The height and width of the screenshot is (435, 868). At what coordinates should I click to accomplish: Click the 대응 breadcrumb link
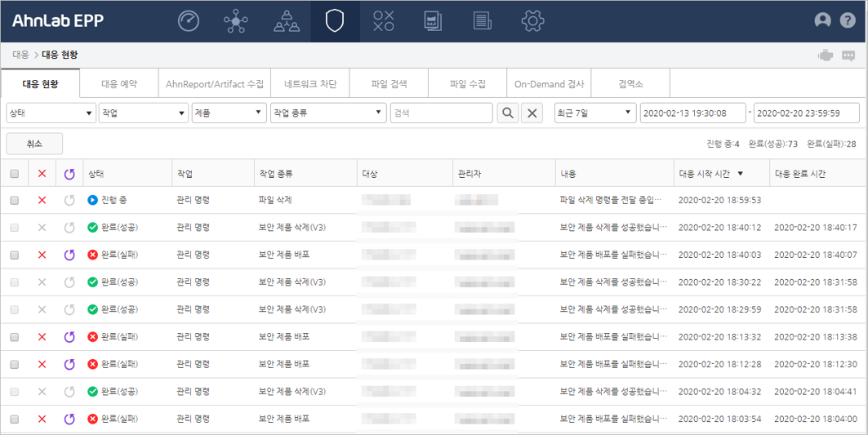[20, 55]
